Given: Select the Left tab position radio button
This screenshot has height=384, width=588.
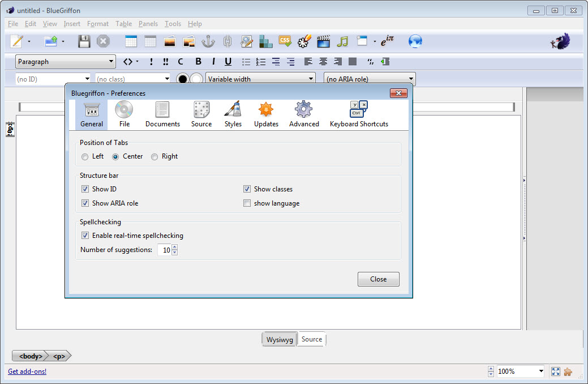Looking at the screenshot, I should tap(85, 157).
